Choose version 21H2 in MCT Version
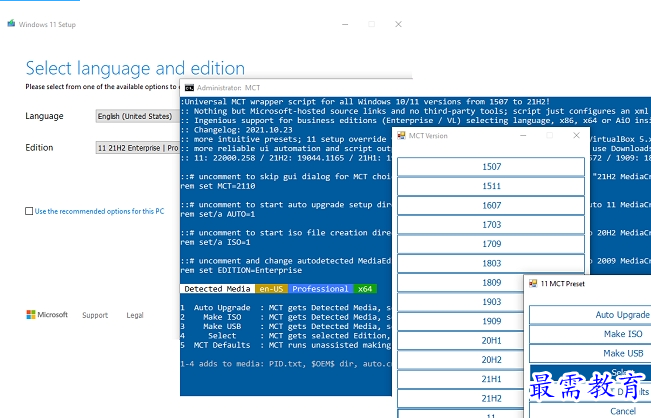Viewport: 651px width, 418px height. point(461,398)
